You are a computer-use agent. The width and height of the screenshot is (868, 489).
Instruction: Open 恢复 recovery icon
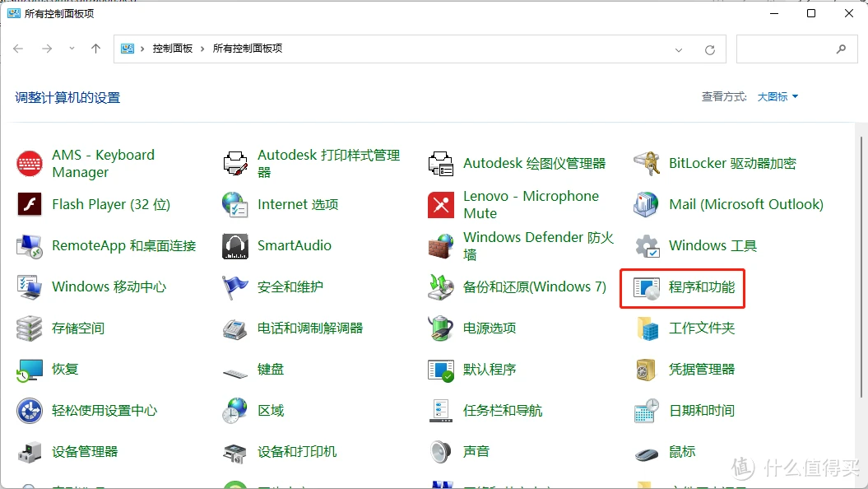coord(30,370)
